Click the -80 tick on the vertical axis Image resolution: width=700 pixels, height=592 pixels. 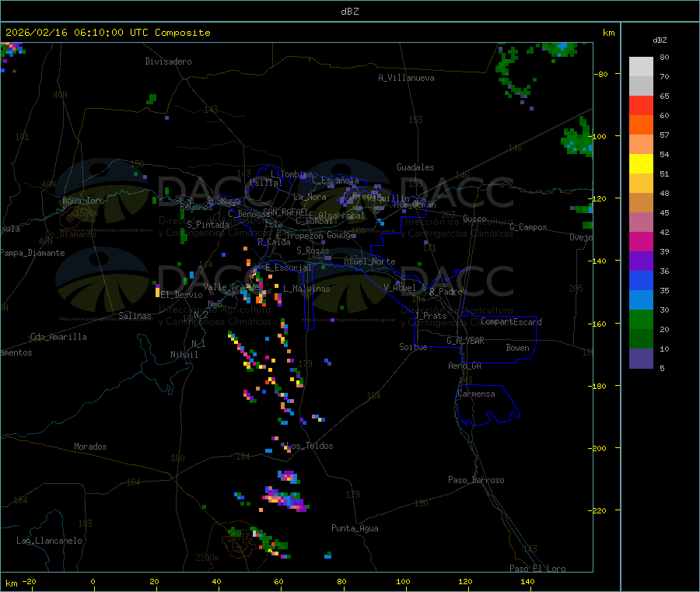pos(600,74)
